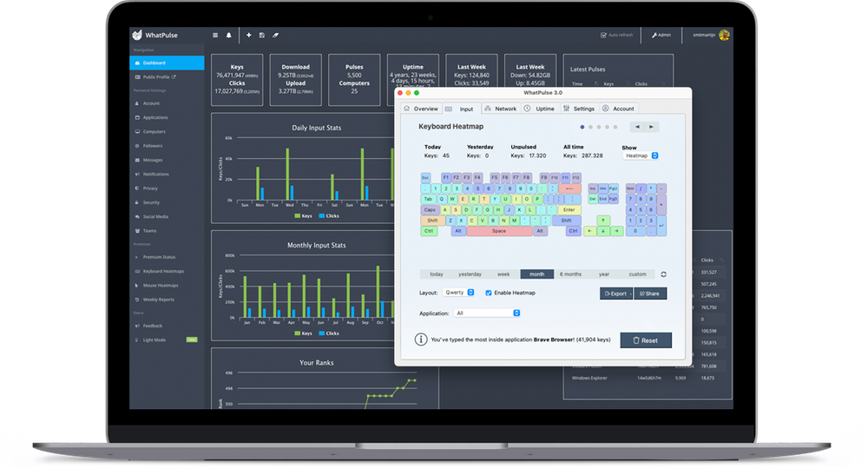Click the info icon beside Brave Browser message
Screen dimensions: 868x469
(421, 340)
